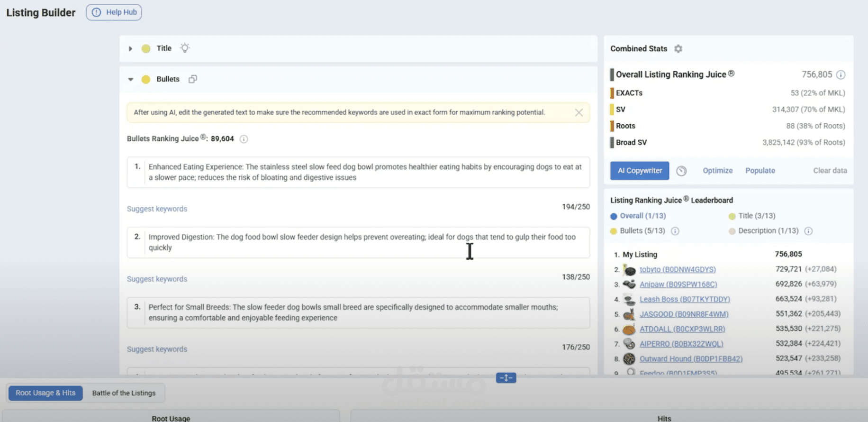This screenshot has height=422, width=868.
Task: Click the AI Copywriter button
Action: click(x=639, y=171)
